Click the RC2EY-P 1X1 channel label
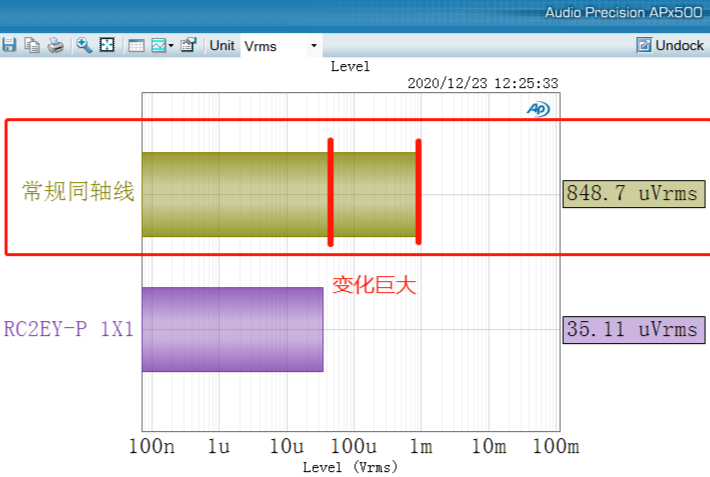710x477 pixels. tap(69, 329)
